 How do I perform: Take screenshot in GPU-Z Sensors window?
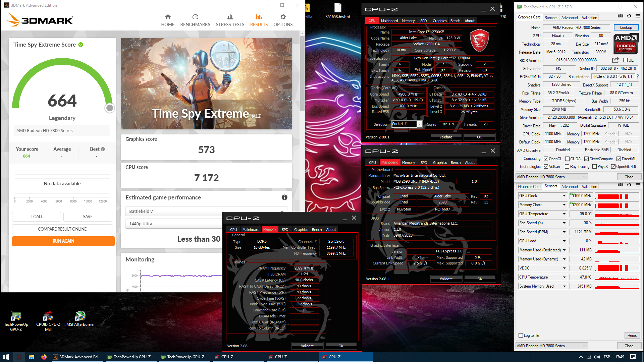click(x=621, y=185)
